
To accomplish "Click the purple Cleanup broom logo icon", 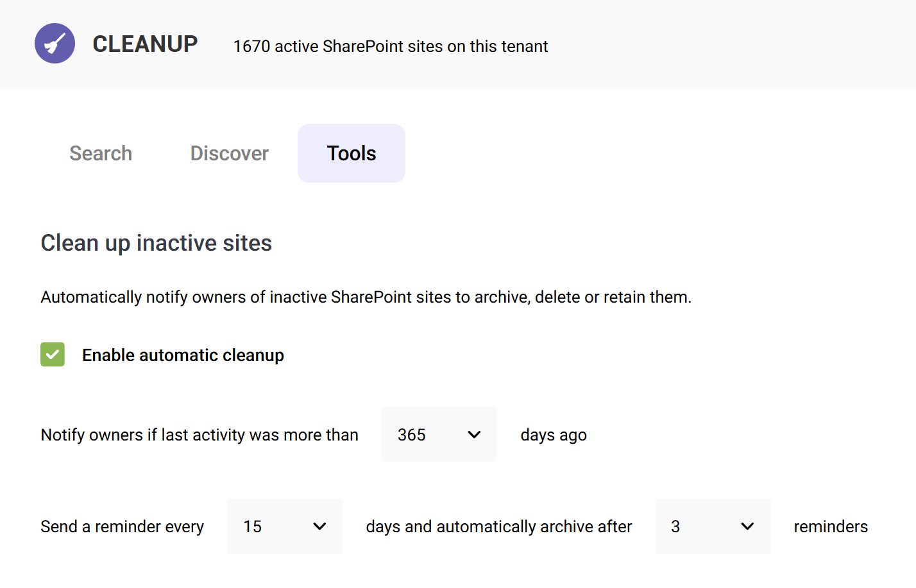I will pyautogui.click(x=55, y=43).
